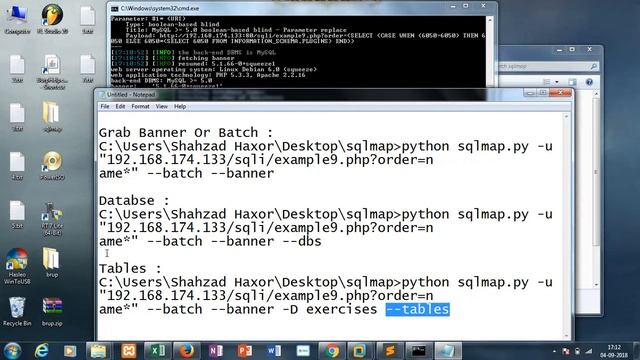Viewport: 640px width, 360px height.
Task: Launch Internet Explorer from the taskbar
Action: pos(41,351)
